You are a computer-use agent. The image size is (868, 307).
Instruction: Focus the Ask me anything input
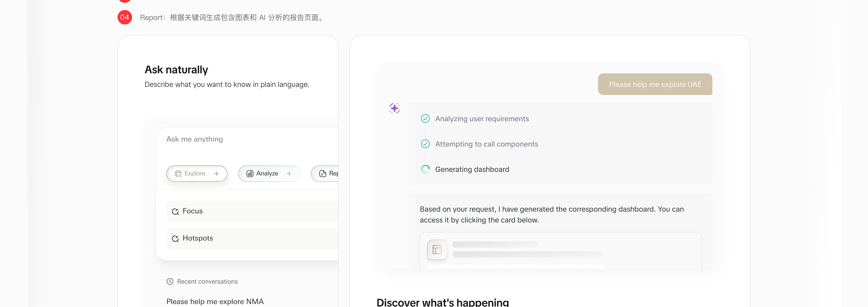(247, 139)
